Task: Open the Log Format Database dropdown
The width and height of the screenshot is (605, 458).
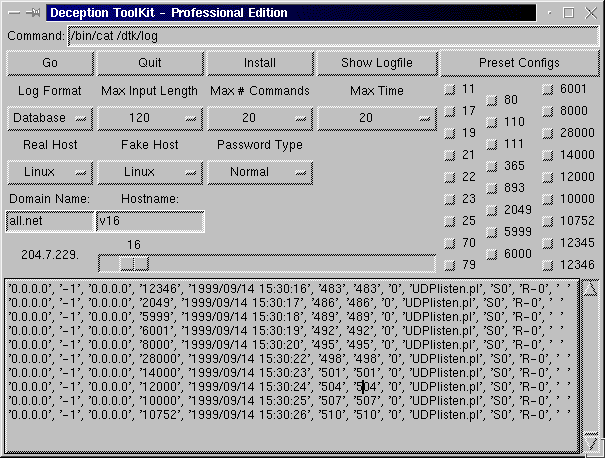Action: pyautogui.click(x=50, y=118)
